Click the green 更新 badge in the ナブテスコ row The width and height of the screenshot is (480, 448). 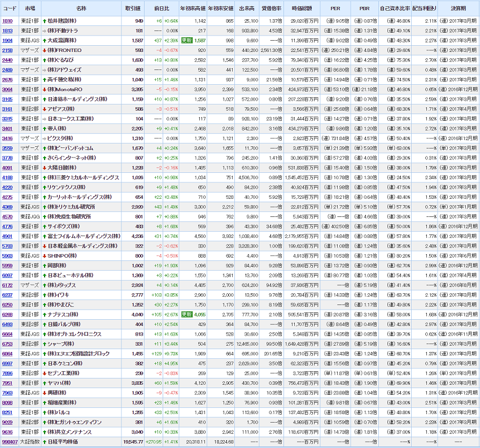click(x=187, y=315)
